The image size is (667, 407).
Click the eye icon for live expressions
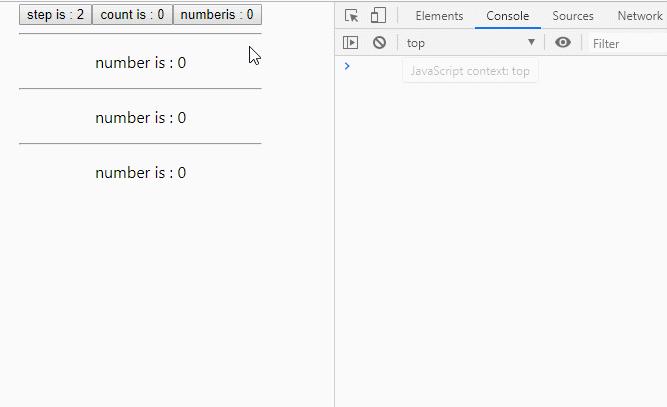coord(563,43)
